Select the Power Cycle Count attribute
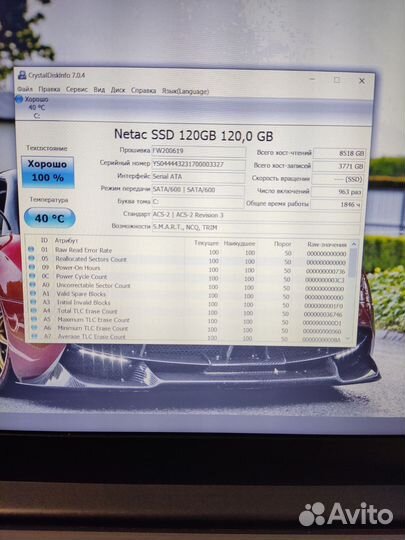 point(82,277)
